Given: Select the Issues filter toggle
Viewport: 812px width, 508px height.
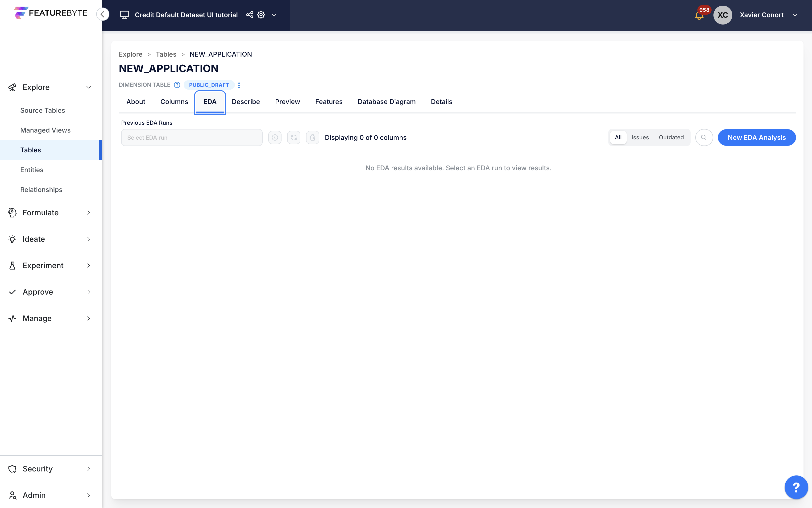Looking at the screenshot, I should tap(640, 137).
